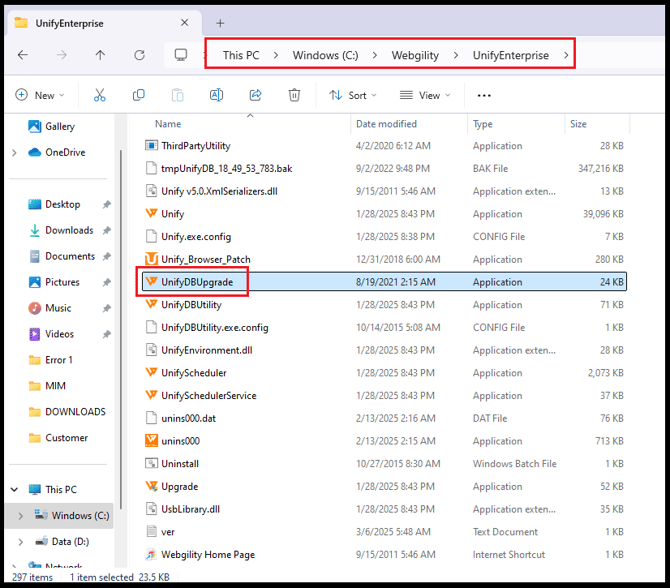Add a new File Explorer tab

220,23
